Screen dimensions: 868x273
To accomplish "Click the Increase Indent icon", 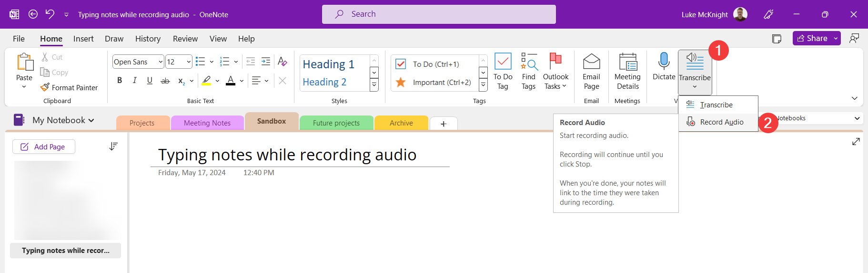I will [x=266, y=61].
